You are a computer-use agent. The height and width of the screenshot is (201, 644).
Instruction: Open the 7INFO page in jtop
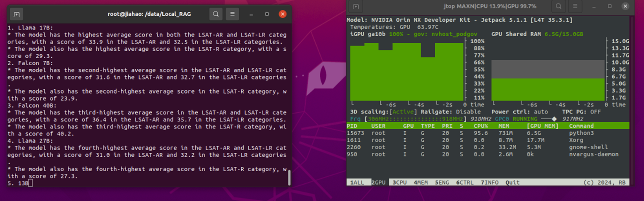coord(490,182)
